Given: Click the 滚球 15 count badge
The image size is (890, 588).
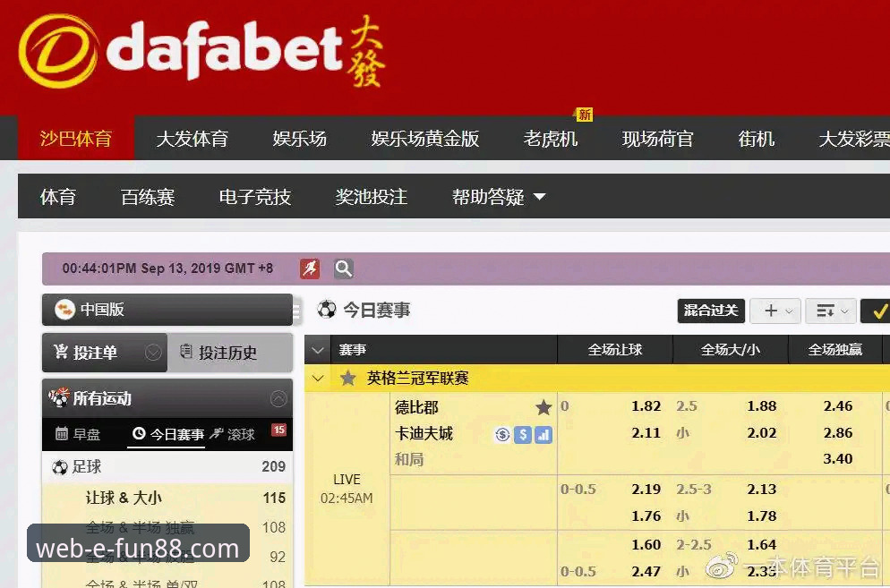Looking at the screenshot, I should 278,430.
